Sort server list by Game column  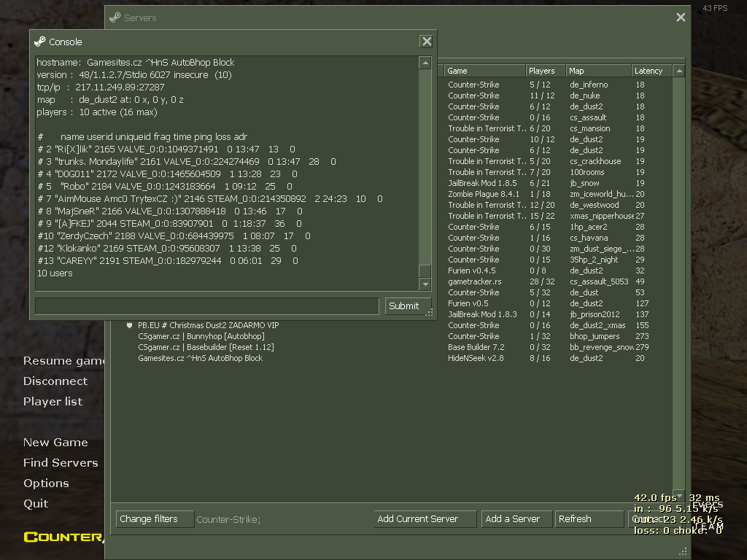484,71
